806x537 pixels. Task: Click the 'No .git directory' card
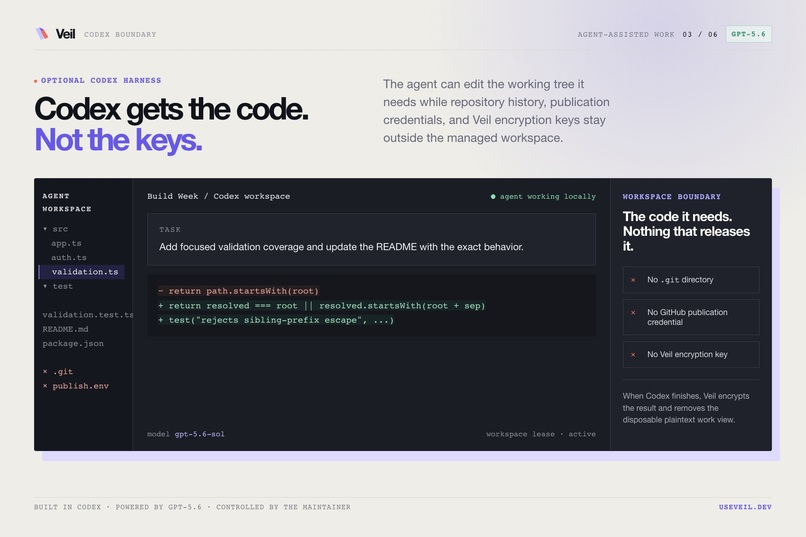tap(691, 280)
